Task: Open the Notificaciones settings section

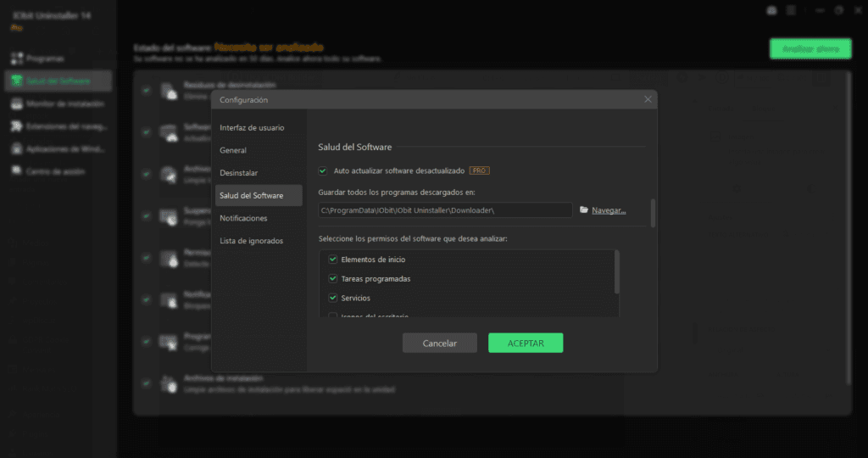Action: coord(259,218)
